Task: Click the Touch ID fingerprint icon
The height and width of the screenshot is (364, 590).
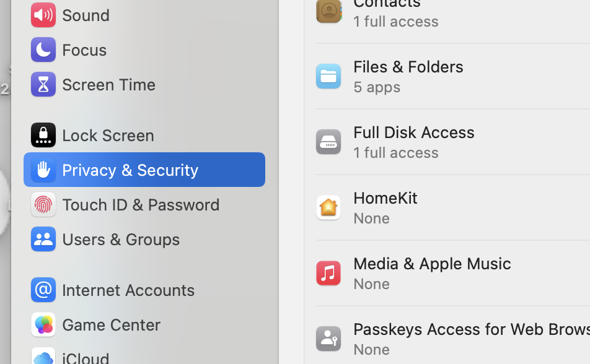Action: click(43, 204)
